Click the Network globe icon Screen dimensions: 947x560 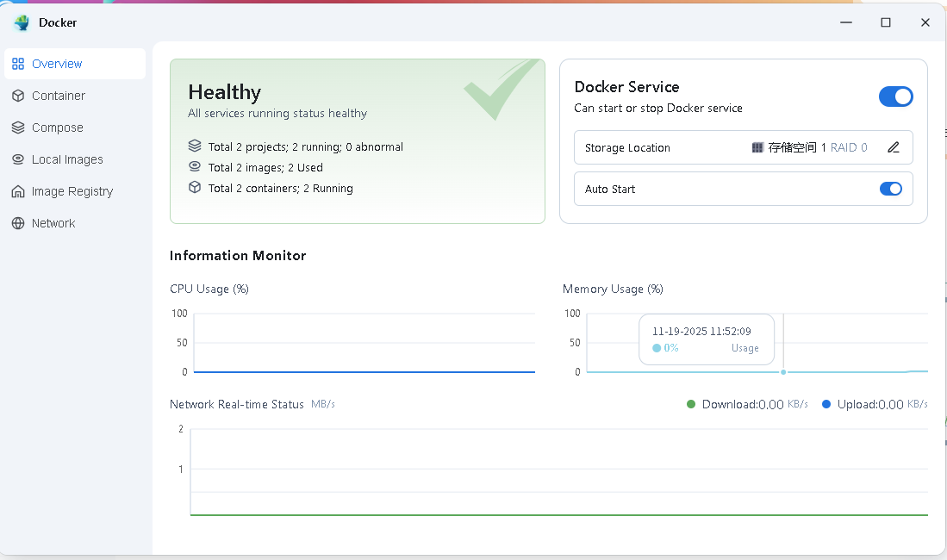18,223
